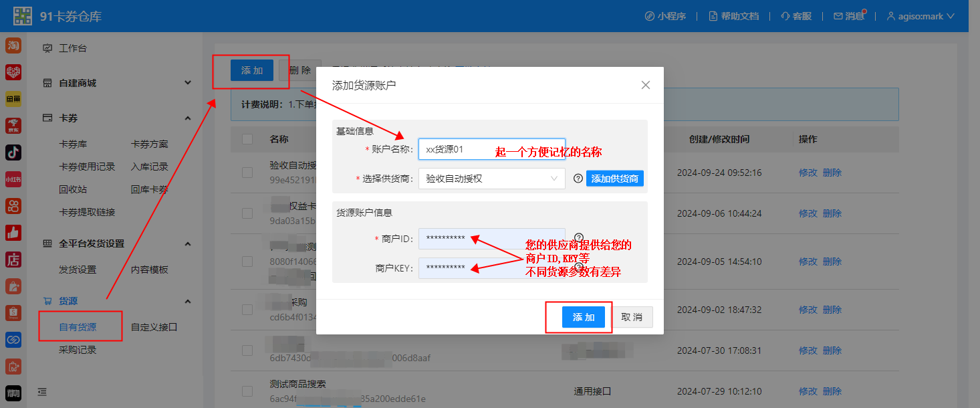
Task: Click the help icon beside 商户ID field
Action: (x=579, y=237)
